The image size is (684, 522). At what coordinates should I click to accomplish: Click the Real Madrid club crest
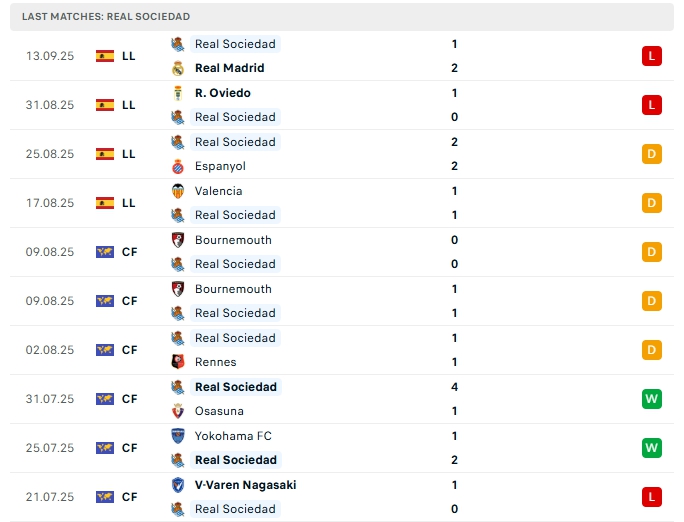pyautogui.click(x=177, y=68)
